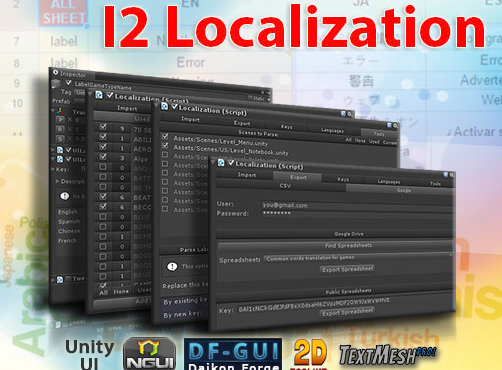The image size is (502, 370).
Task: Click the Twe component icon at Inspector bottom
Action: click(60, 279)
